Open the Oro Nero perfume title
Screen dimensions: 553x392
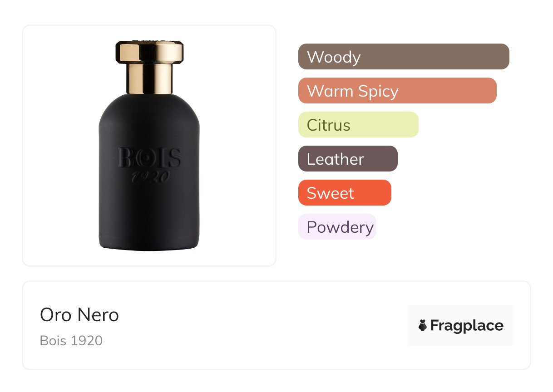[x=79, y=315]
